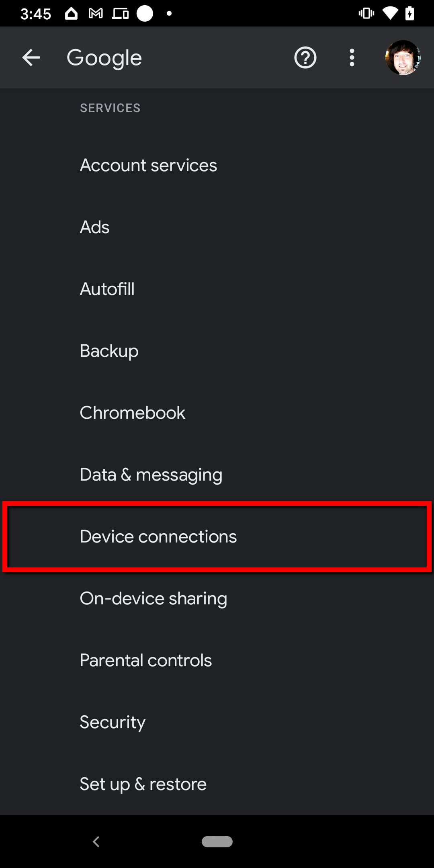This screenshot has height=868, width=434.
Task: Tap the Security entry
Action: click(113, 722)
